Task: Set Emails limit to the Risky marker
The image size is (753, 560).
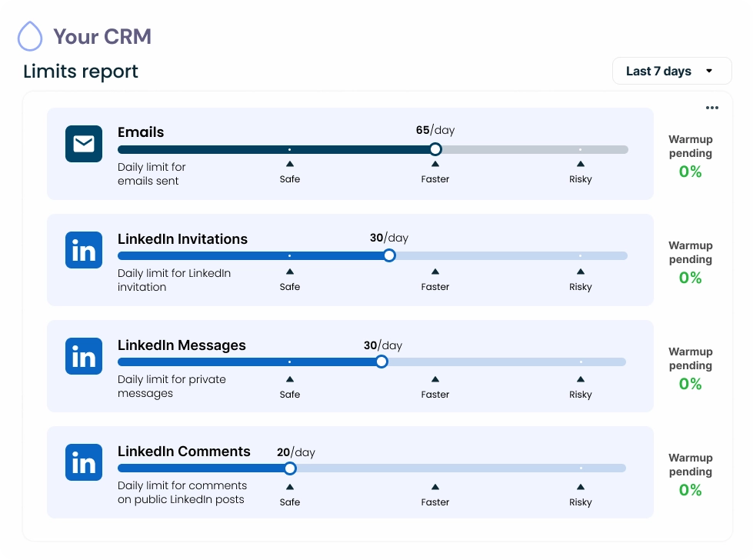Action: click(580, 149)
